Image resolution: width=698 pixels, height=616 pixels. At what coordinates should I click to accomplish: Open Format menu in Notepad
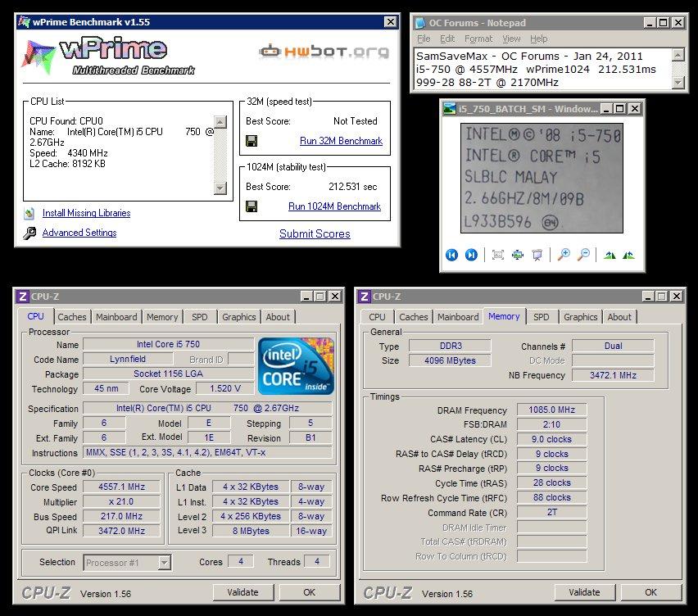coord(478,38)
